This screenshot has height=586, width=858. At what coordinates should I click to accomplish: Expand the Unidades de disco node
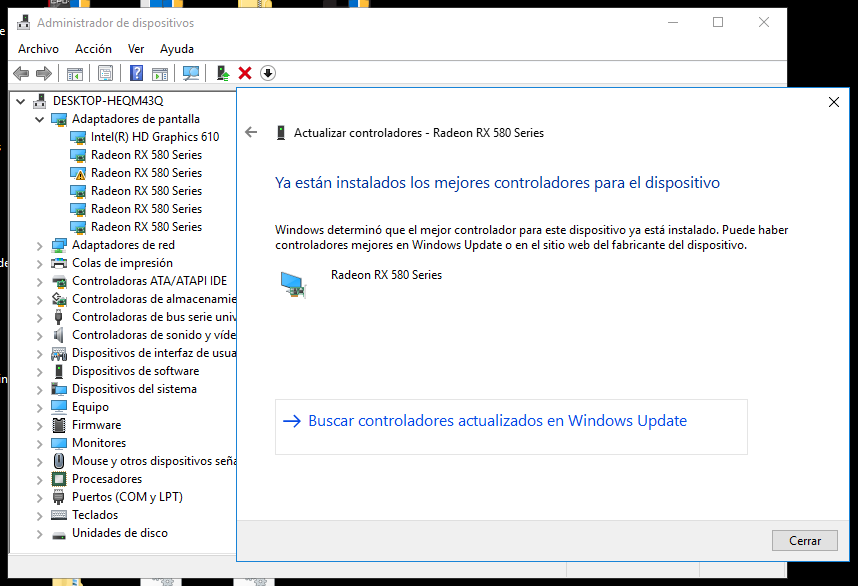[39, 534]
